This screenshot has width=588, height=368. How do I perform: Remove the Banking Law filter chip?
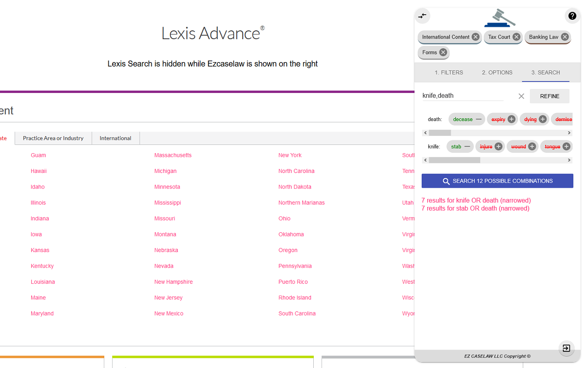tap(565, 37)
